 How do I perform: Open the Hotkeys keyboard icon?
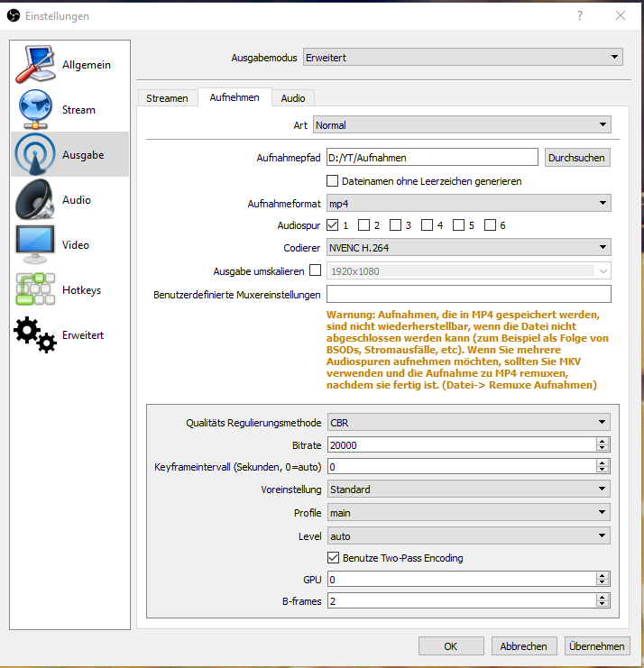35,290
